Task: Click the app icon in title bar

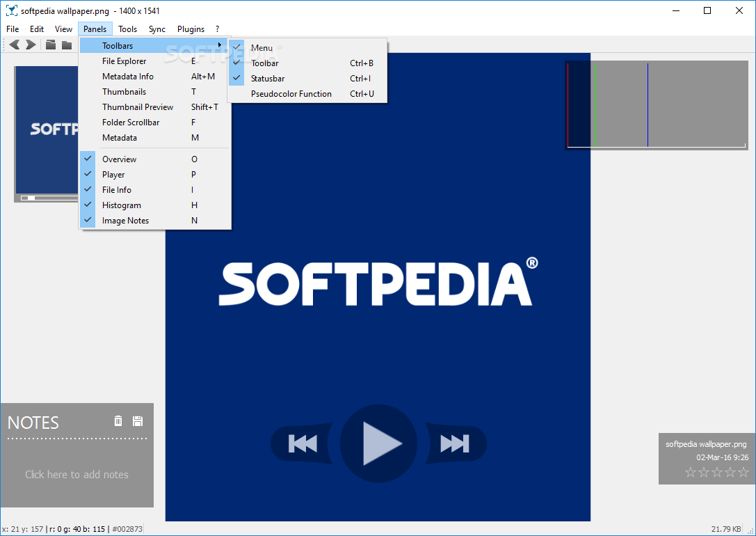Action: click(x=11, y=10)
